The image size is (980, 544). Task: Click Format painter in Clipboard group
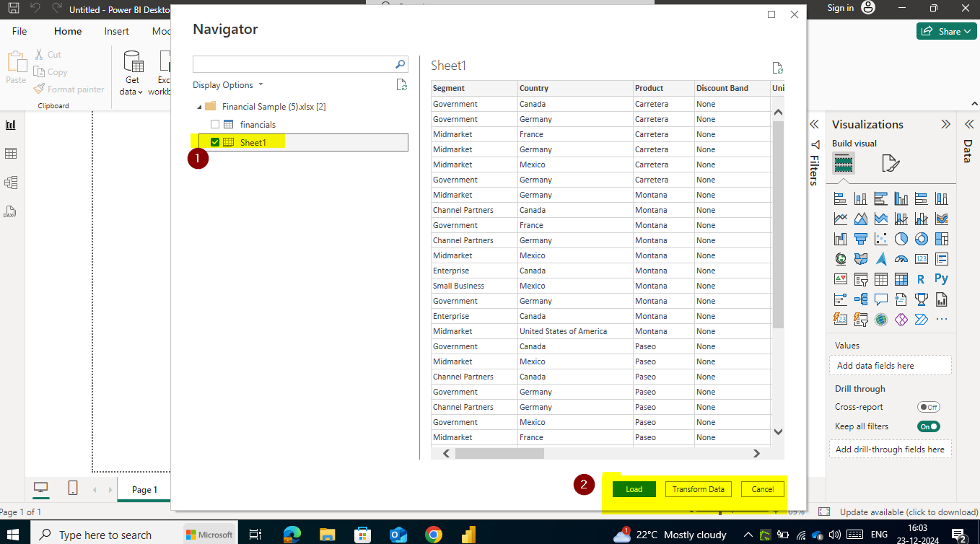(69, 89)
